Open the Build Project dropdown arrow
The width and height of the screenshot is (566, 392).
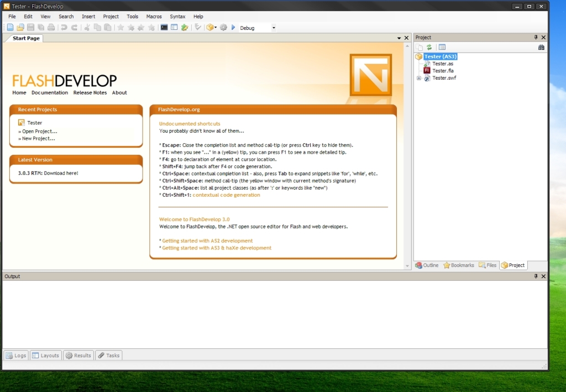(216, 28)
